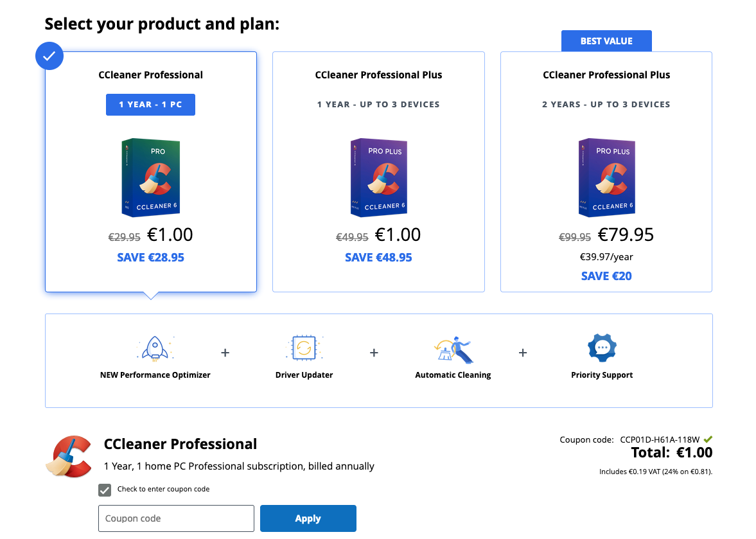Click the '1 YEAR - UP TO 3 DEVICES' label

pyautogui.click(x=378, y=105)
